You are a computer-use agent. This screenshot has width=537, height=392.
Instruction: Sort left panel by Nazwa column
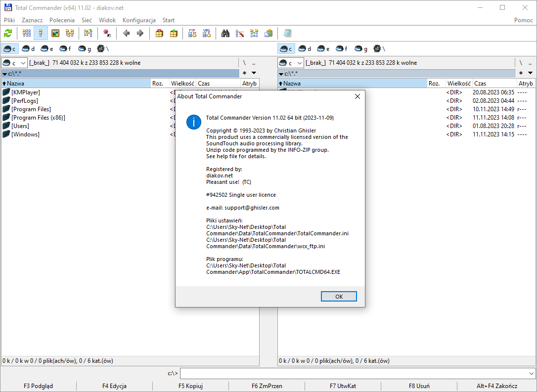tap(76, 84)
